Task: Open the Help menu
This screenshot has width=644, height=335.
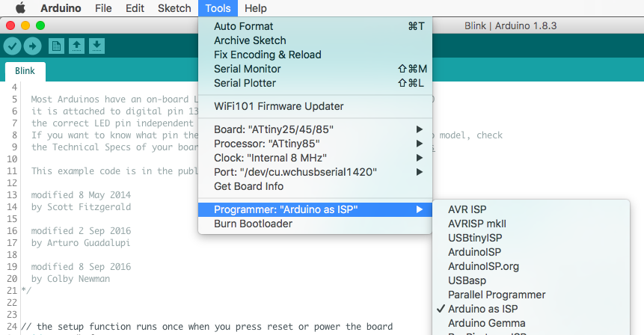Action: click(256, 8)
